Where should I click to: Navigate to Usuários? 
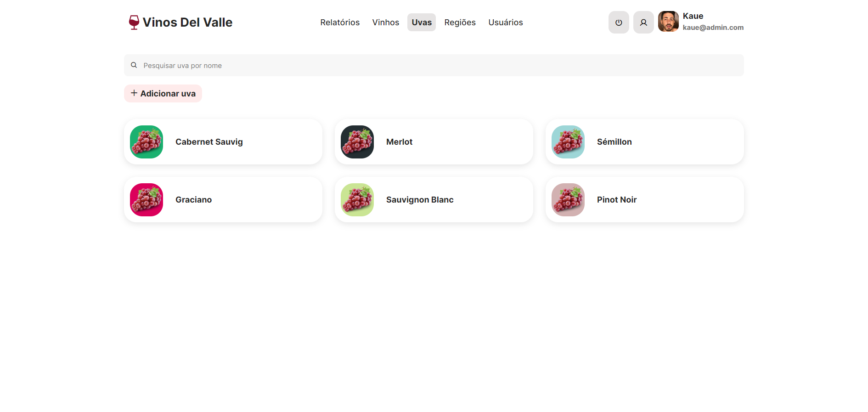pos(506,23)
